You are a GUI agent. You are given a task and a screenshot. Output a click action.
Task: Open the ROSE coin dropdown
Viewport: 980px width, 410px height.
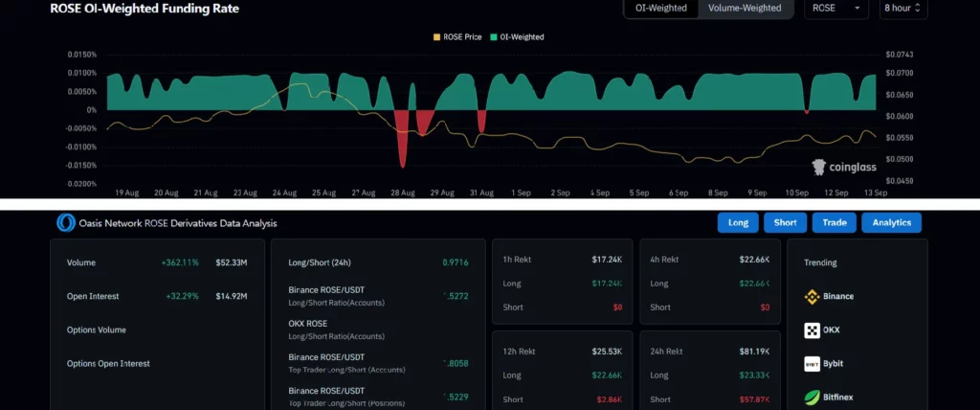pos(836,8)
